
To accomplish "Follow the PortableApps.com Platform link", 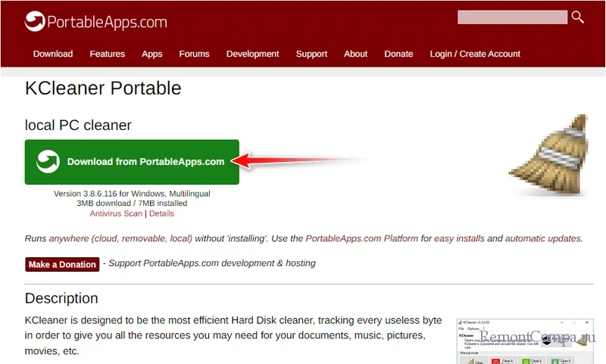I will point(362,238).
